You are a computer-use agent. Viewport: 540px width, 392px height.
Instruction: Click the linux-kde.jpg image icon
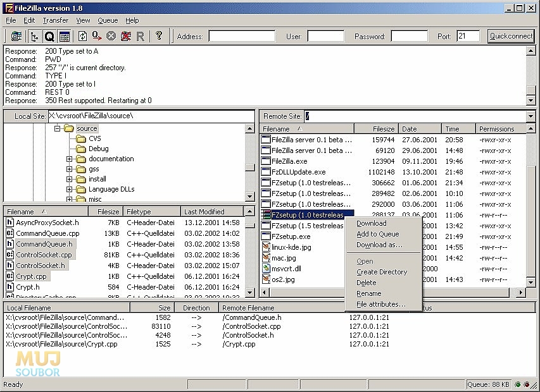266,247
